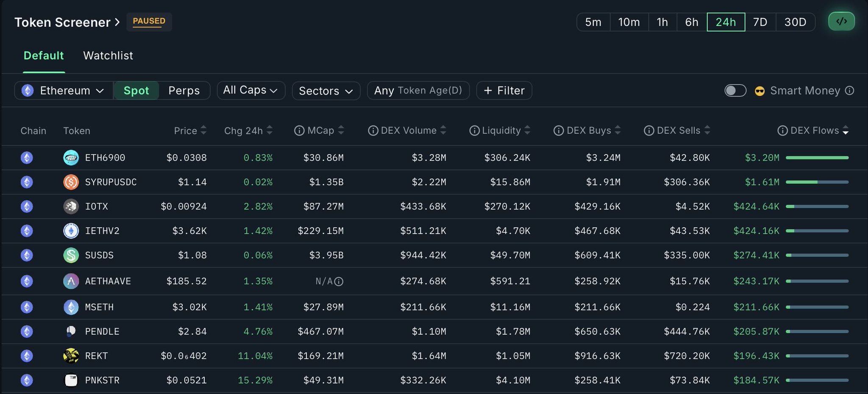Click the + Filter button

click(504, 90)
